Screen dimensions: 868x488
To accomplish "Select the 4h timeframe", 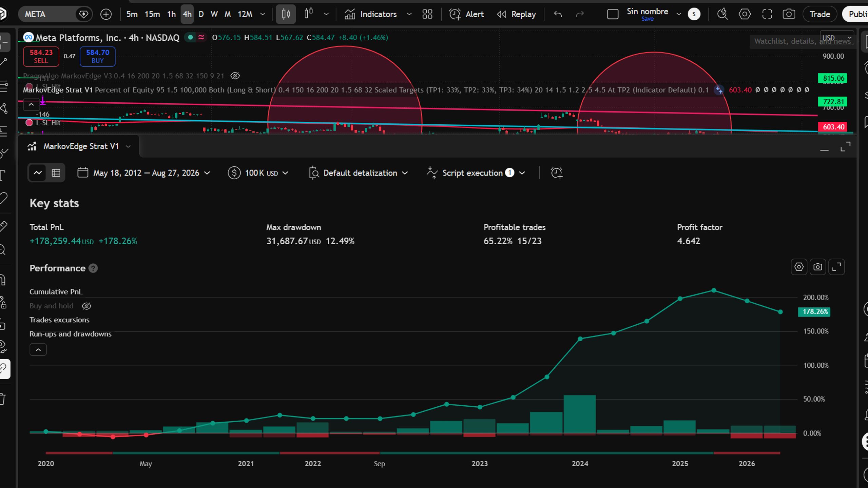I will click(x=187, y=14).
